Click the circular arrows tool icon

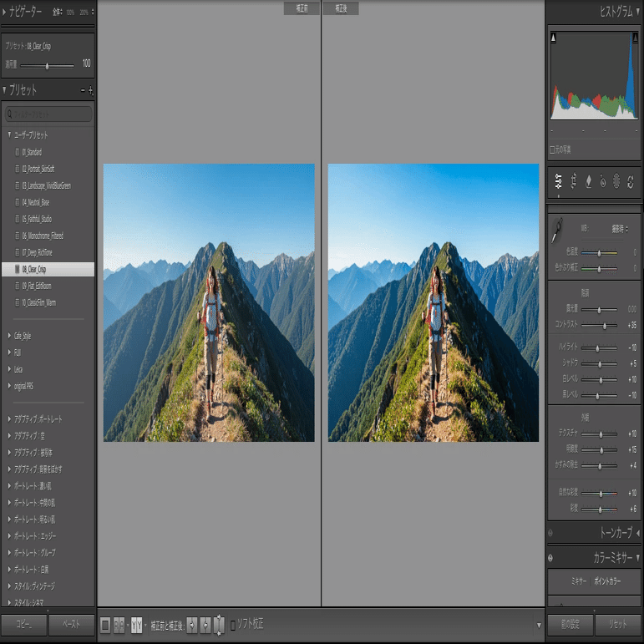[631, 181]
